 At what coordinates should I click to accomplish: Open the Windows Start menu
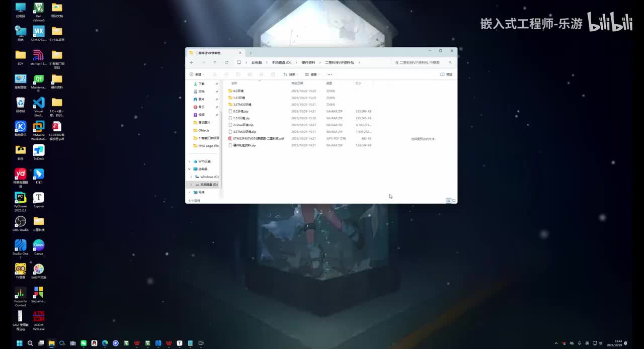20,343
